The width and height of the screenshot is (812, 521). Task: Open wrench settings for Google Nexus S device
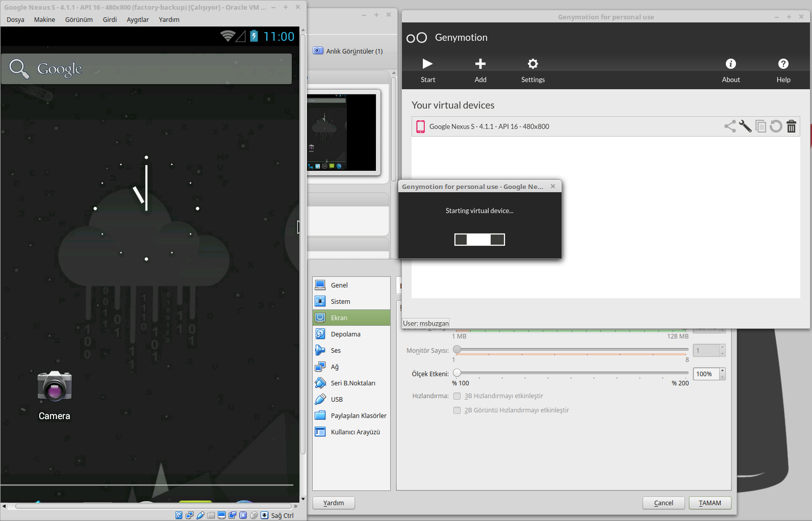(x=745, y=126)
